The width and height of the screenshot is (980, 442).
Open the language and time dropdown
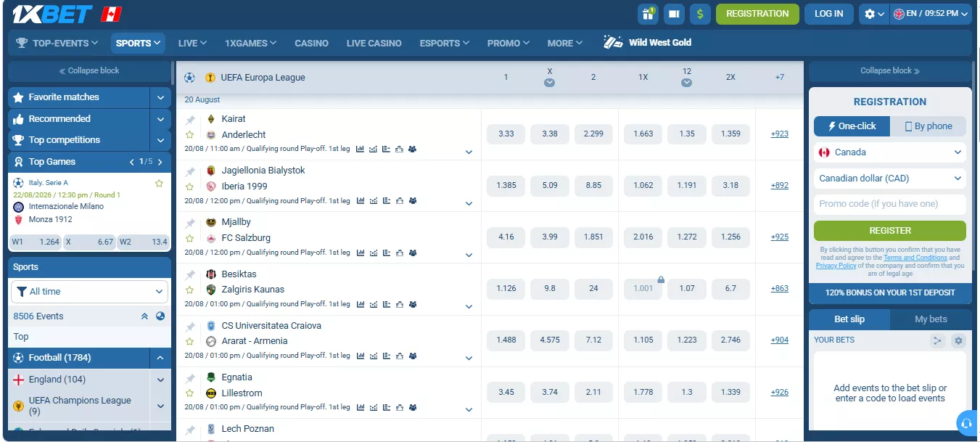(931, 14)
